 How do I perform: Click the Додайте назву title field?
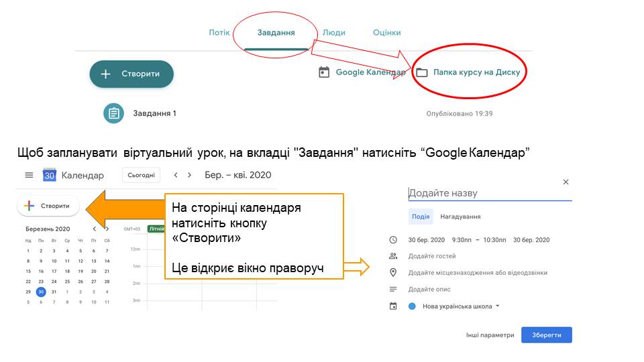pos(490,193)
